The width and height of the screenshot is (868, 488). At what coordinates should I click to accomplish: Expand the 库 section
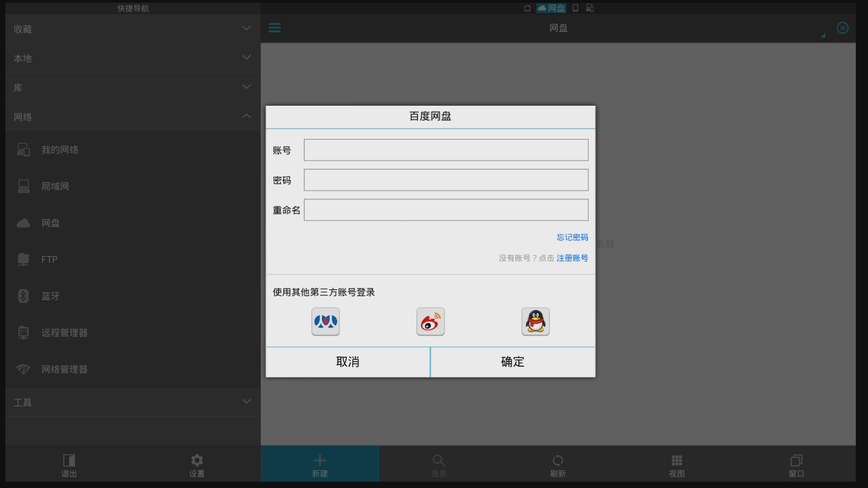coord(133,87)
